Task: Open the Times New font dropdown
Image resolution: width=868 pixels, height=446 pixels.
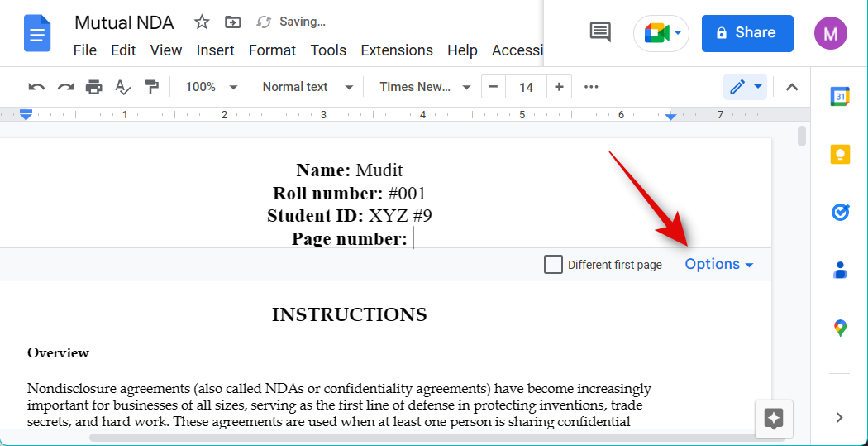Action: pyautogui.click(x=424, y=87)
